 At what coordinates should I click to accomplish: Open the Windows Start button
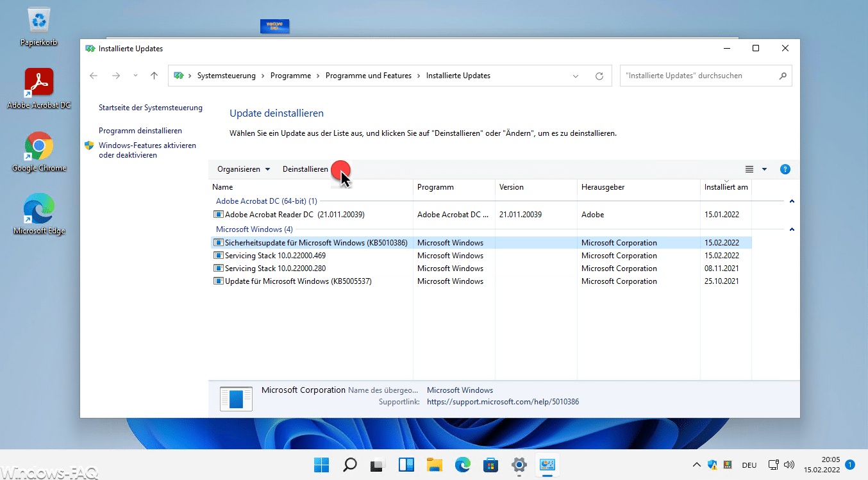click(322, 465)
